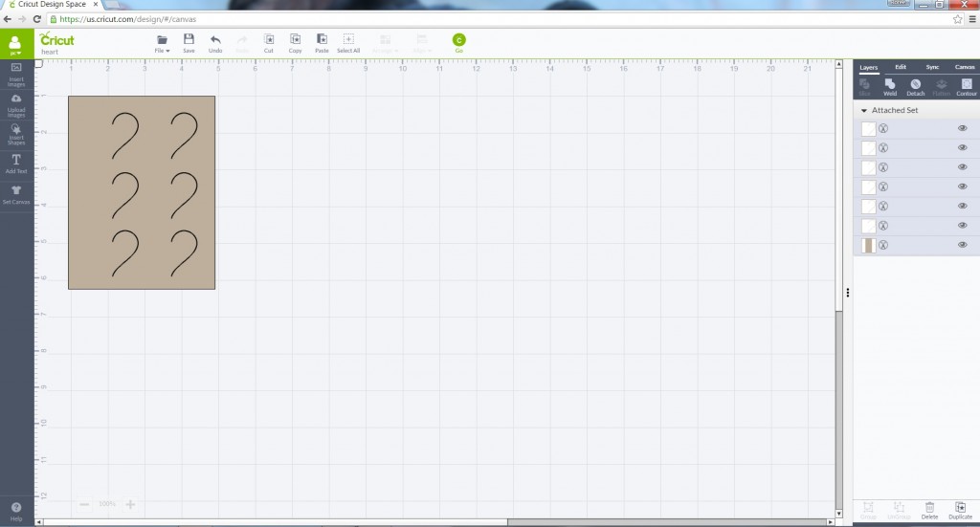Screen dimensions: 980x527
Task: Click the Duplicate button
Action: click(960, 510)
